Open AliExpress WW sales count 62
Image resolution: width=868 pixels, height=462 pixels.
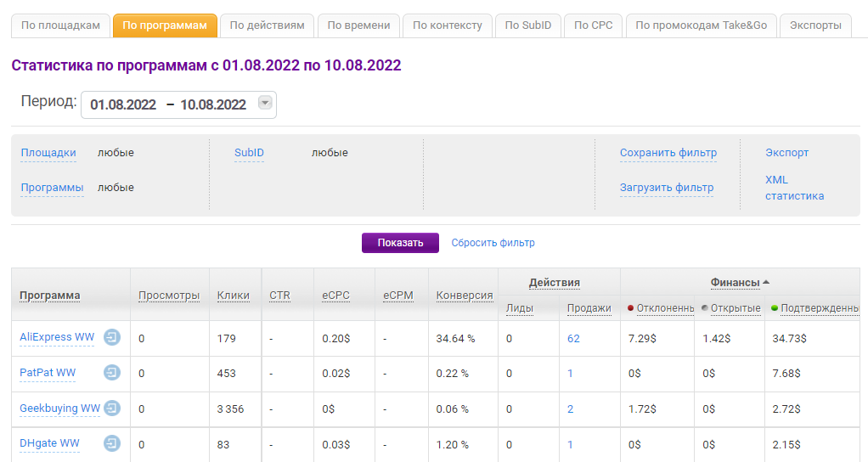573,338
